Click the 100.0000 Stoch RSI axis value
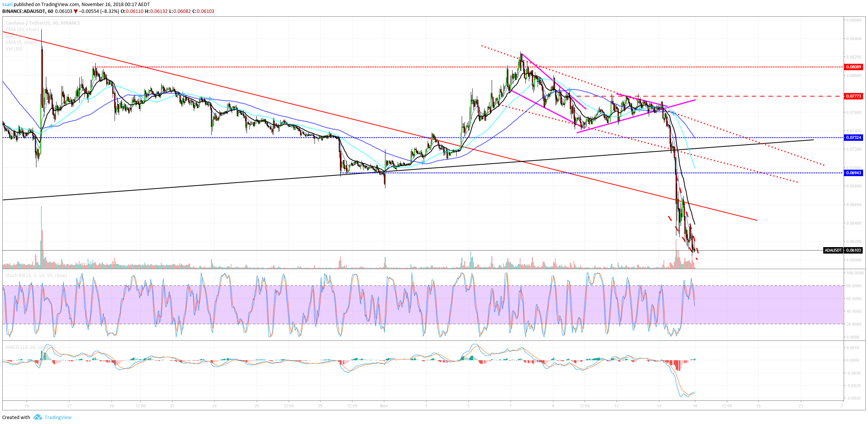868x424 pixels. click(x=855, y=273)
